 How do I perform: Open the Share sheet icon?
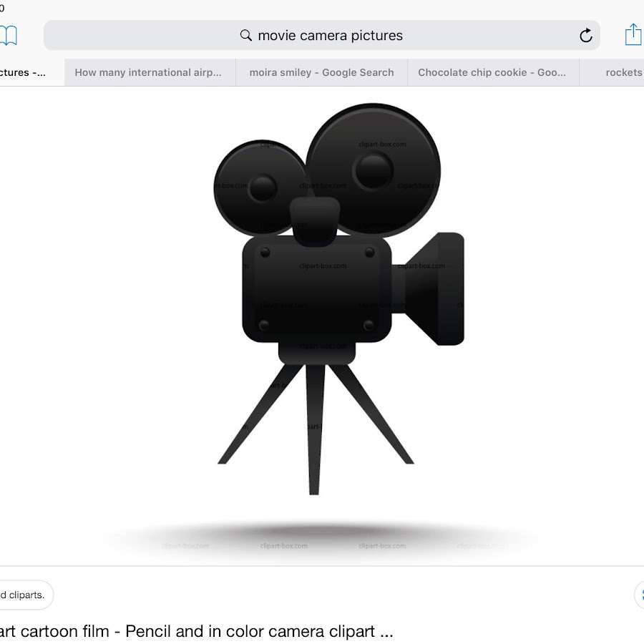633,34
